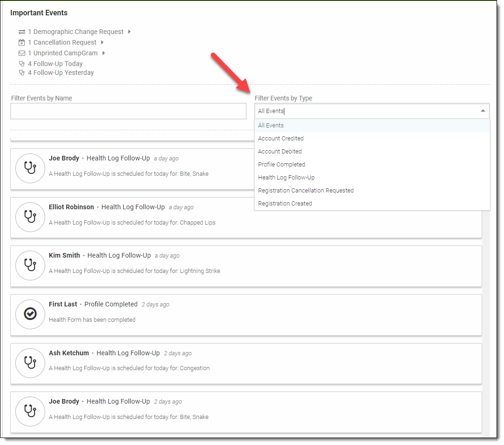Click the checkmark icon for First Last
Image resolution: width=504 pixels, height=445 pixels.
click(x=30, y=314)
